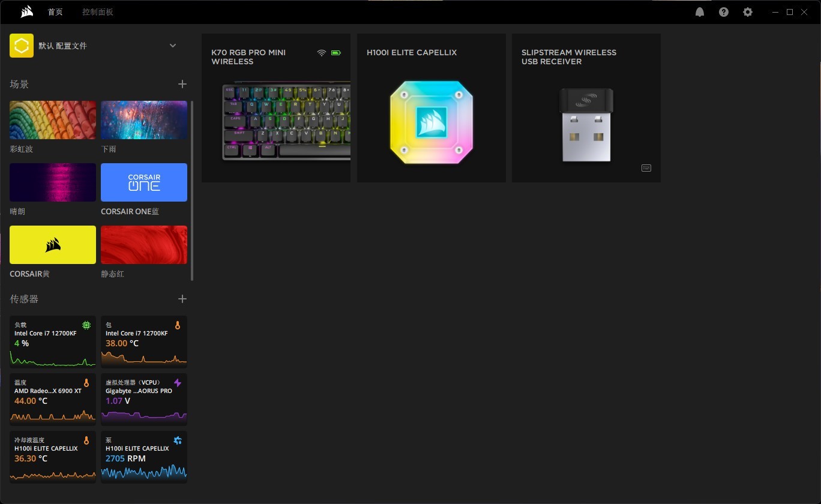Click the 2705 RPM pump value
The image size is (821, 504).
pyautogui.click(x=125, y=458)
